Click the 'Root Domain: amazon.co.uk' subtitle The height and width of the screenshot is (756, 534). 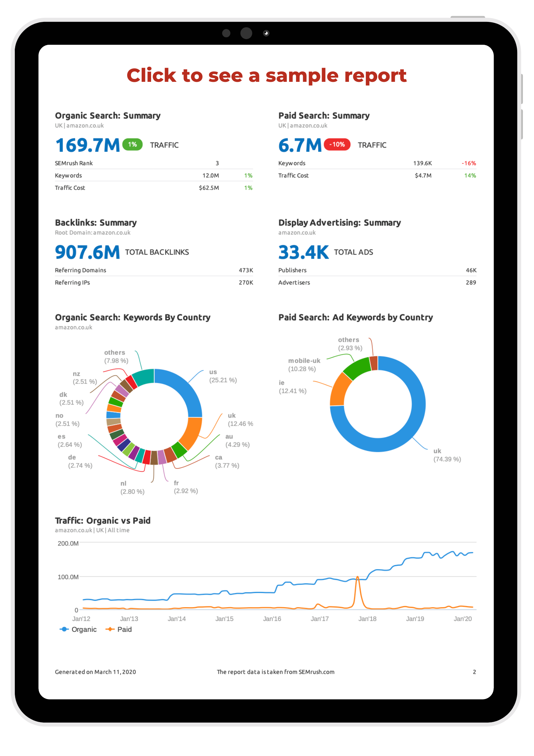click(93, 233)
